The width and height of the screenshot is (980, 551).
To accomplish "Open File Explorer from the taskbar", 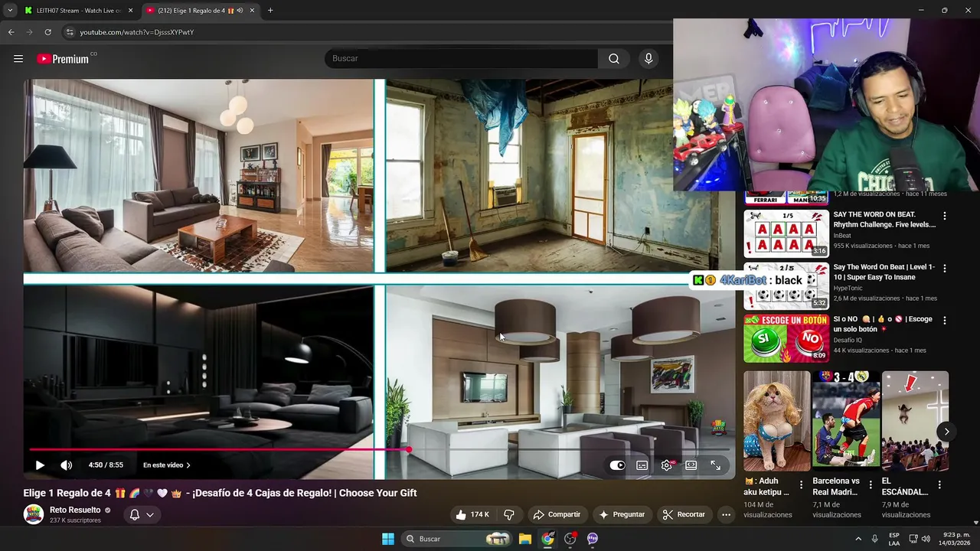I will click(525, 539).
